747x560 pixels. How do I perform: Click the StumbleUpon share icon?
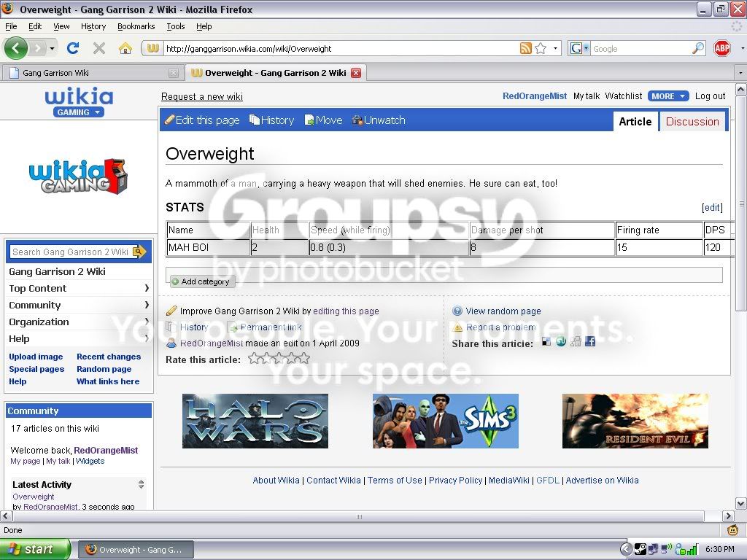click(561, 341)
